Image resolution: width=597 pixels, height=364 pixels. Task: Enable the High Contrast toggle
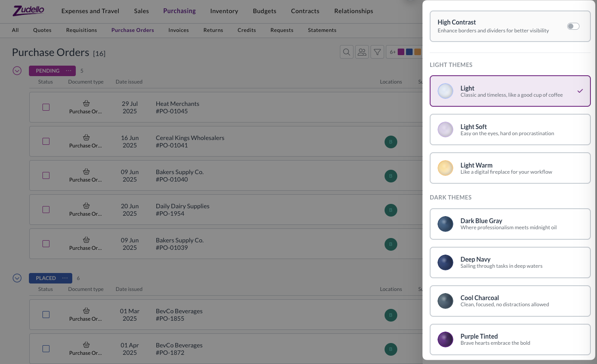(x=573, y=26)
